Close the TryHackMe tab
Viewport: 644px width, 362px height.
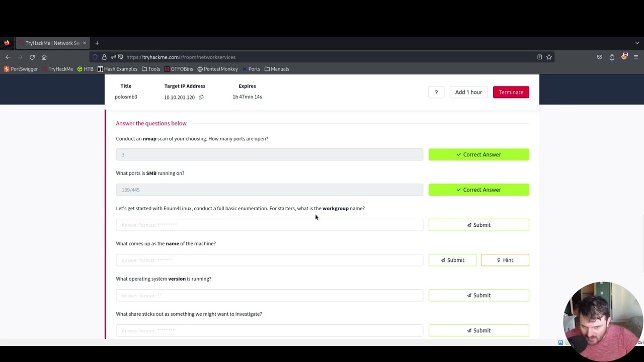(85, 43)
